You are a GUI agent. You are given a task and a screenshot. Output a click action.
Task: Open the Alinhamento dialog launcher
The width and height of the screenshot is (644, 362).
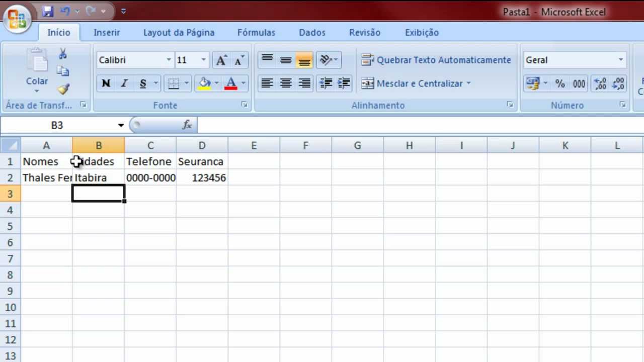[510, 105]
